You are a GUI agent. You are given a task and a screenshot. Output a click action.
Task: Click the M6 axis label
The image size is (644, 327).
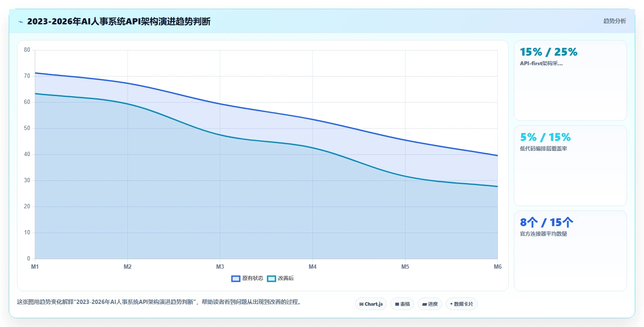point(498,267)
